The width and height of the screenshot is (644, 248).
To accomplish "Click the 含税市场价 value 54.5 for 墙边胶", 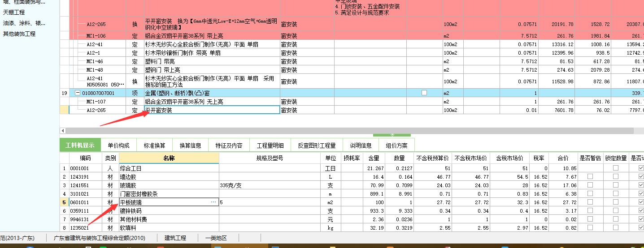I will 509,177.
